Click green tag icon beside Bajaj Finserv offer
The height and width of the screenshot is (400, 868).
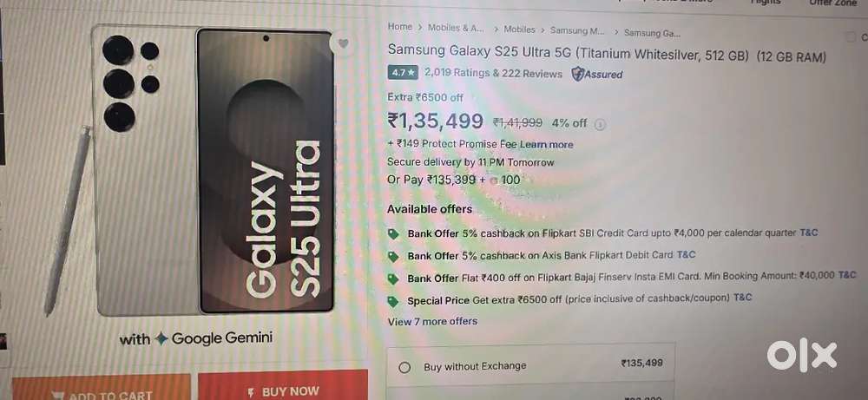point(393,279)
